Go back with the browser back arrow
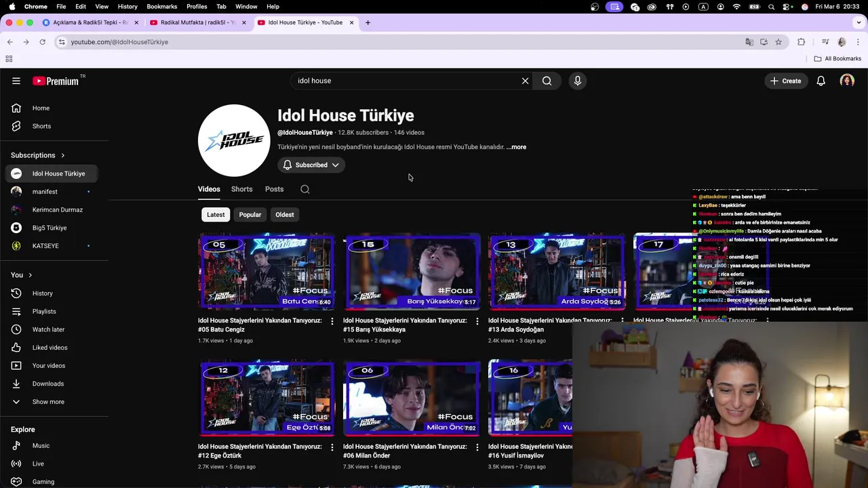This screenshot has width=868, height=488. 9,42
